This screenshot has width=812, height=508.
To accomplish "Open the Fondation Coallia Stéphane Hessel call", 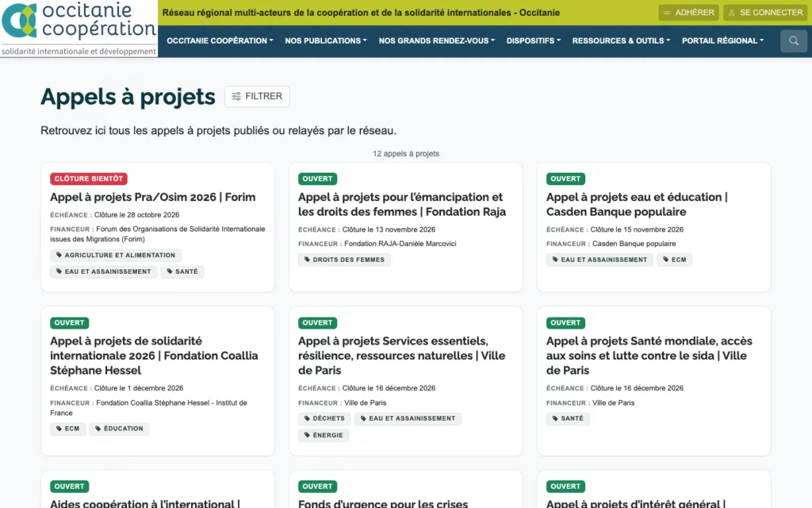I will click(154, 356).
